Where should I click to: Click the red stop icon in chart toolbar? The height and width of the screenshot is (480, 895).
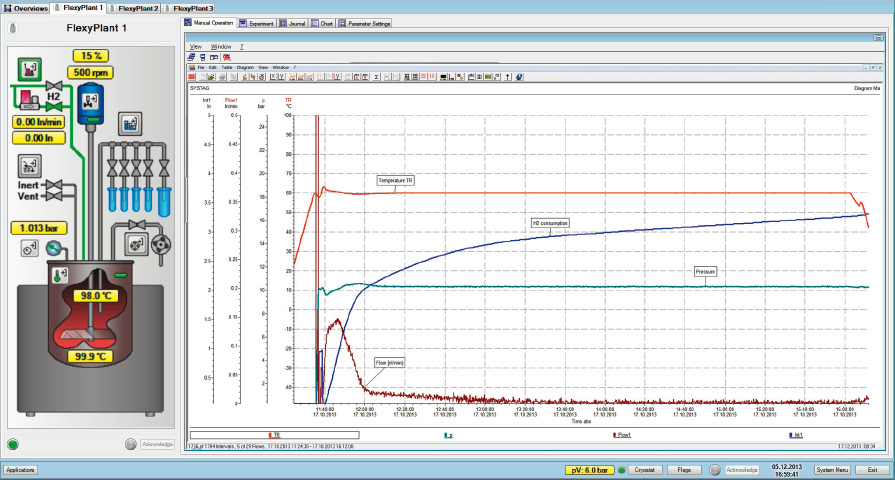pyautogui.click(x=192, y=76)
